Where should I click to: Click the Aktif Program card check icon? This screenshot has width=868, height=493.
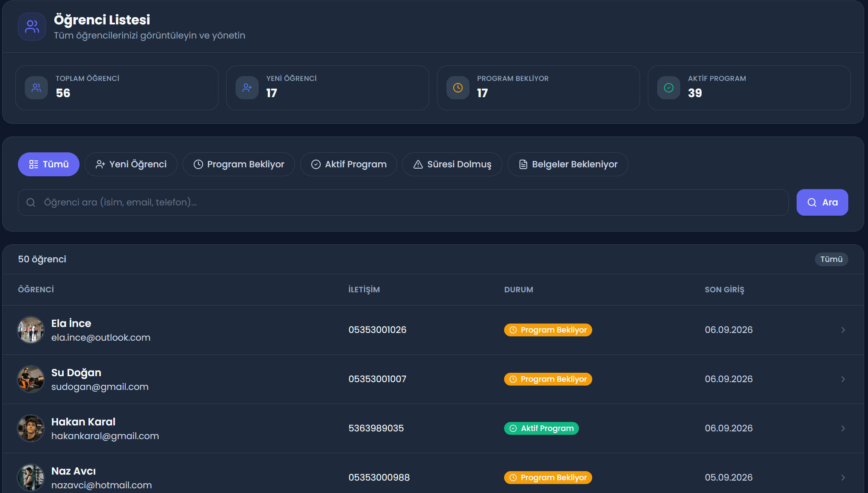(x=669, y=88)
